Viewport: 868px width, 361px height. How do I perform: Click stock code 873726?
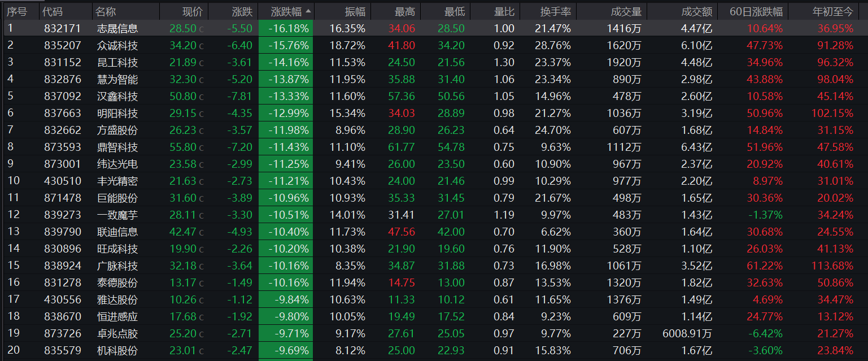point(63,333)
